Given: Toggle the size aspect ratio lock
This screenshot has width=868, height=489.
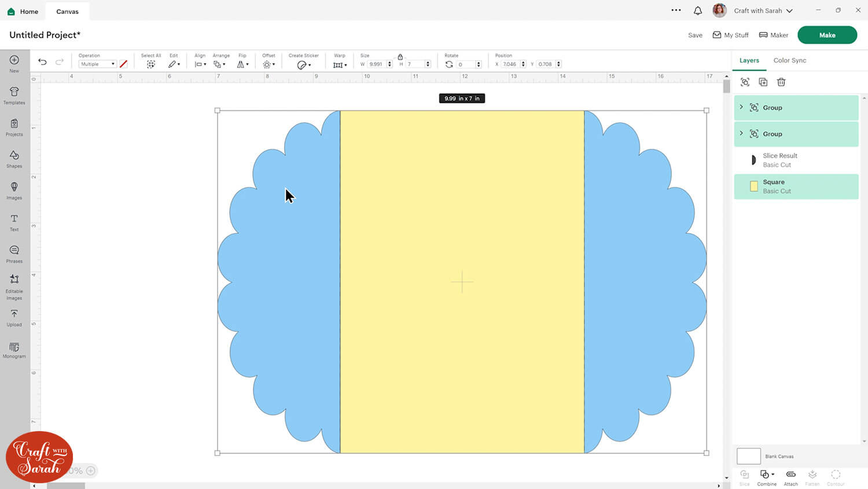Looking at the screenshot, I should pyautogui.click(x=400, y=57).
